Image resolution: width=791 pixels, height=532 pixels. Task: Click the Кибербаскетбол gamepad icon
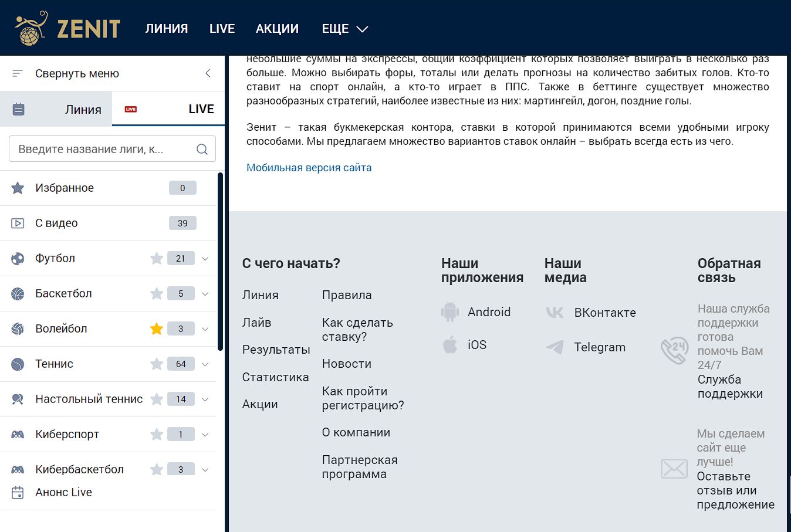(18, 469)
